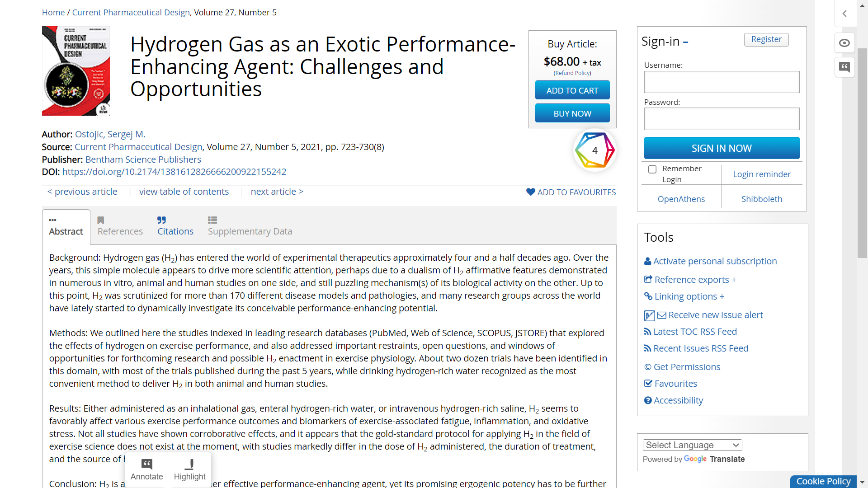Click the DOI link

coord(174,172)
